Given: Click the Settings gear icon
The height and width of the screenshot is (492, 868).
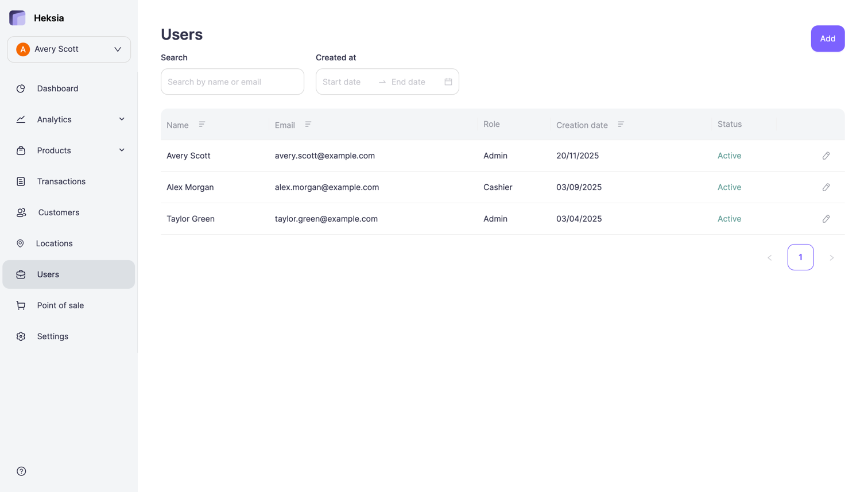Looking at the screenshot, I should click(x=21, y=336).
